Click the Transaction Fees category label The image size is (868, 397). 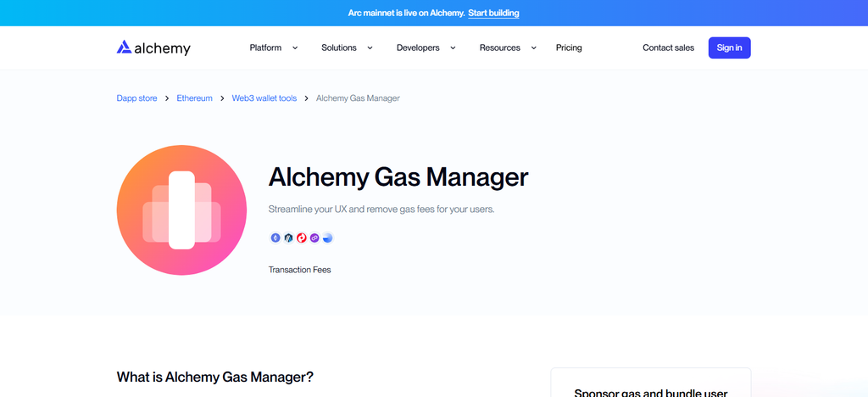pyautogui.click(x=299, y=270)
